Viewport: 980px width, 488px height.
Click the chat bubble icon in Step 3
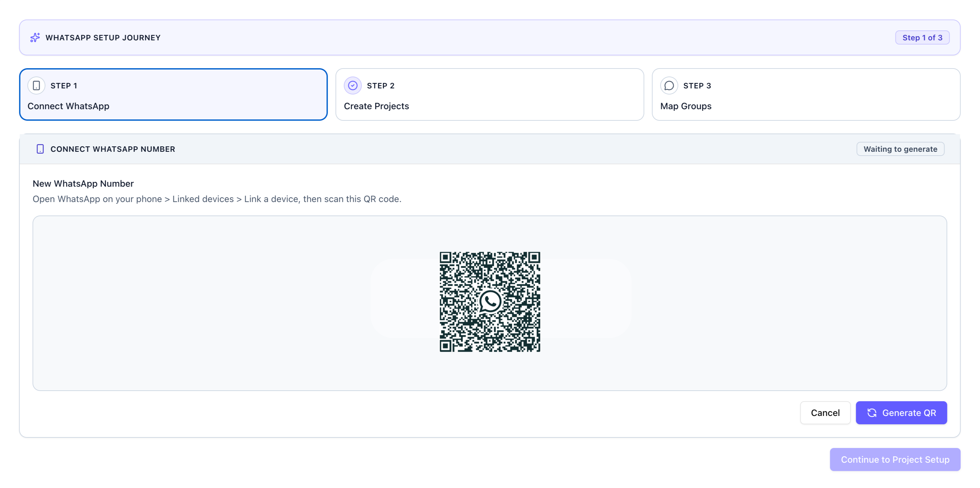coord(669,85)
